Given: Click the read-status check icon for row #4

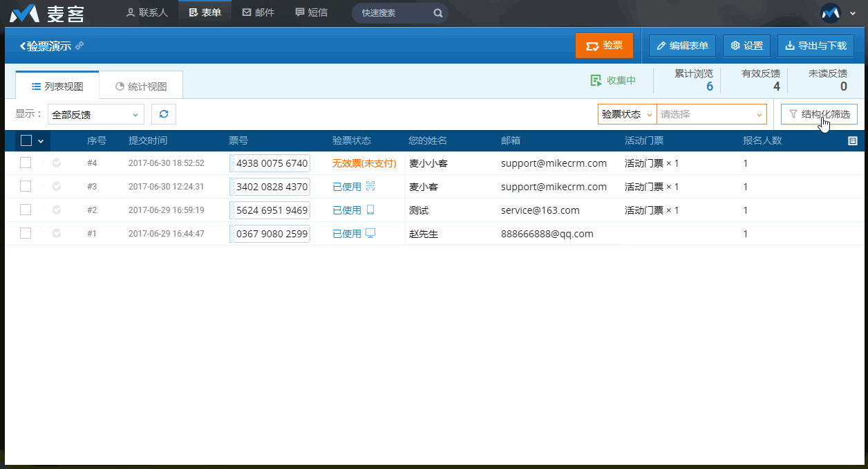Looking at the screenshot, I should point(57,163).
